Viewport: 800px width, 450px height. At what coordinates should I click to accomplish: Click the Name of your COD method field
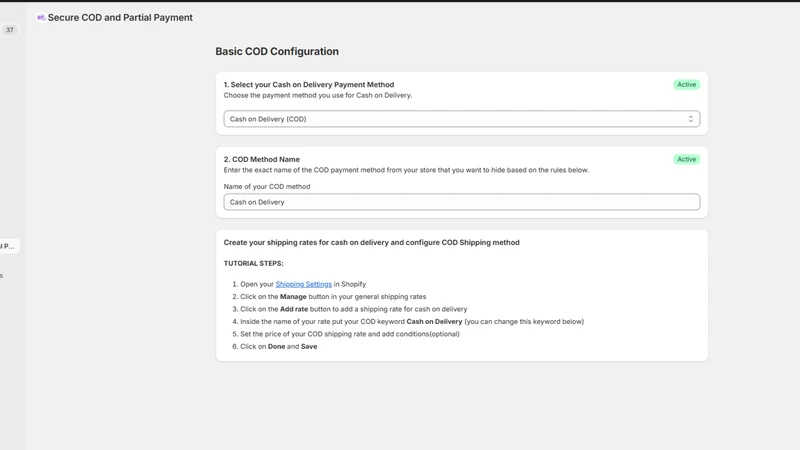462,202
